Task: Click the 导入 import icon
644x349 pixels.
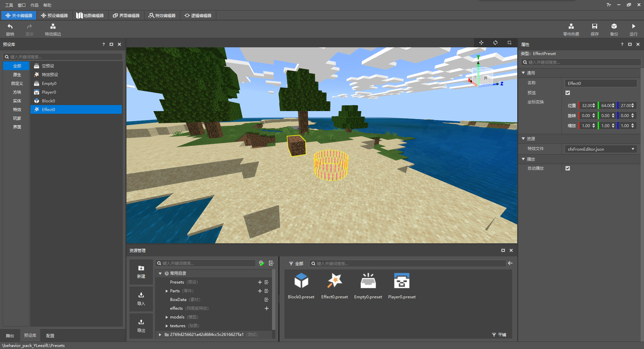Action: click(141, 296)
